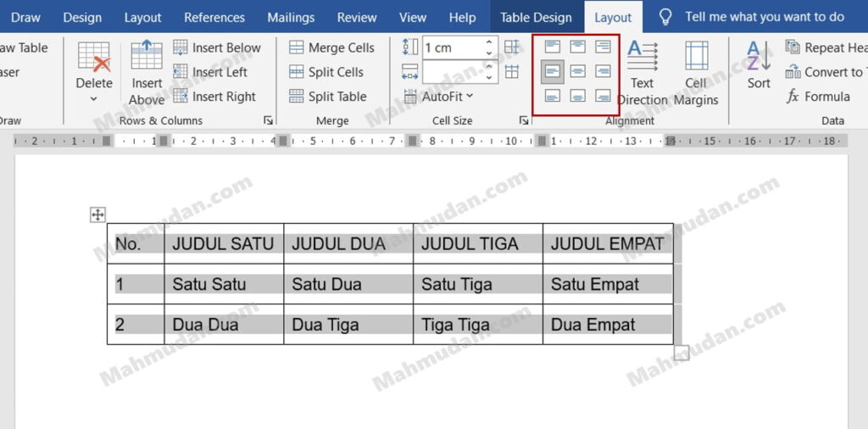Open the References tab
This screenshot has width=868, height=429.
coord(213,17)
